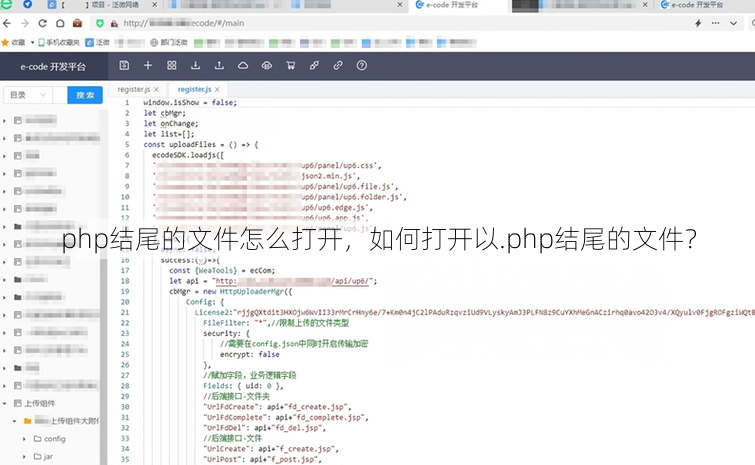Image resolution: width=755 pixels, height=465 pixels.
Task: Collapse the 上传组件大附件 folder arrow
Action: (14, 421)
